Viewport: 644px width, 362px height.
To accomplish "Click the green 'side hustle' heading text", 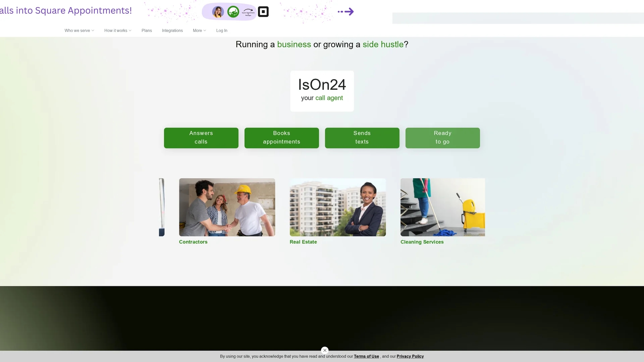I will coord(383,45).
